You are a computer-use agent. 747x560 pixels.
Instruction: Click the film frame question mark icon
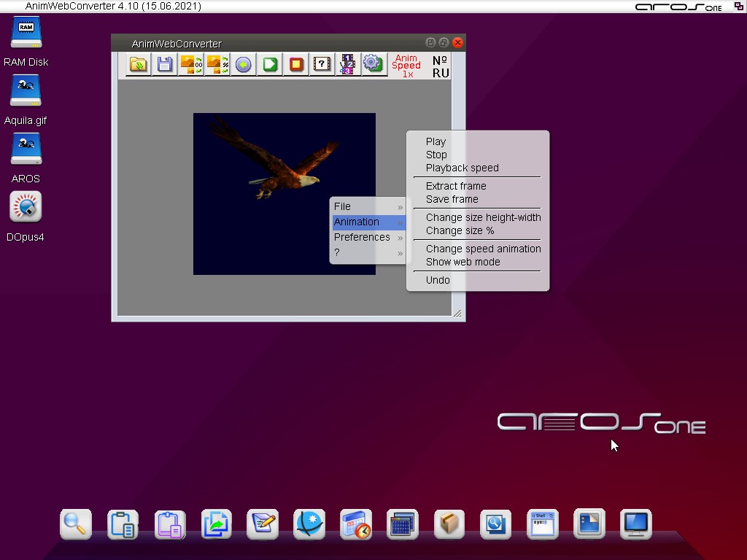coord(322,64)
